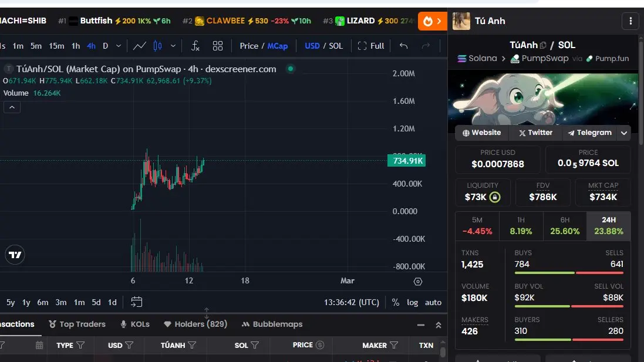Open the token Telegram link
The width and height of the screenshot is (644, 362).
click(x=590, y=133)
